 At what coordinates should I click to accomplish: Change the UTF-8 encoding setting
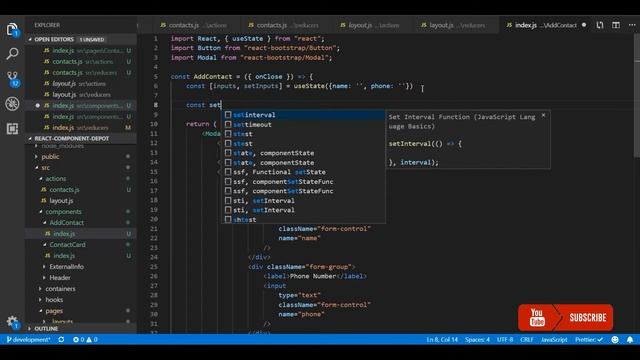(505, 340)
